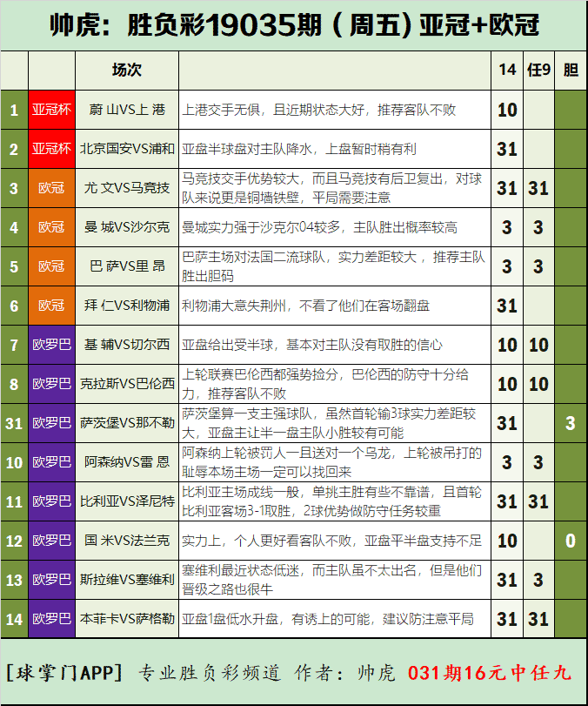The image size is (588, 706).
Task: Click the 任9 pick '31' for 尤文VS马竞技
Action: 538,188
